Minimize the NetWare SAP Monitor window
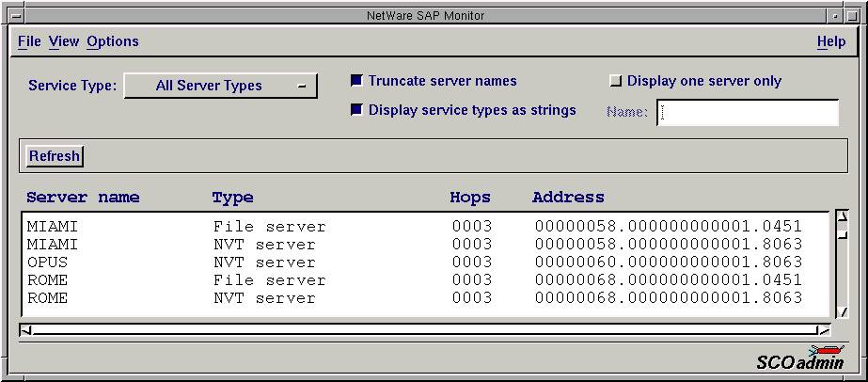Image resolution: width=868 pixels, height=382 pixels. tap(834, 16)
